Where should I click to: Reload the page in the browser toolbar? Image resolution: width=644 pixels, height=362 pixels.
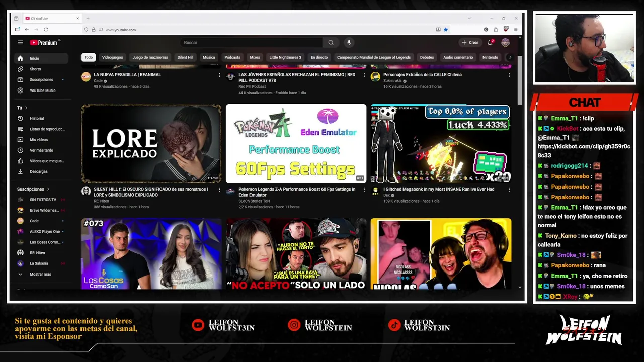point(45,30)
